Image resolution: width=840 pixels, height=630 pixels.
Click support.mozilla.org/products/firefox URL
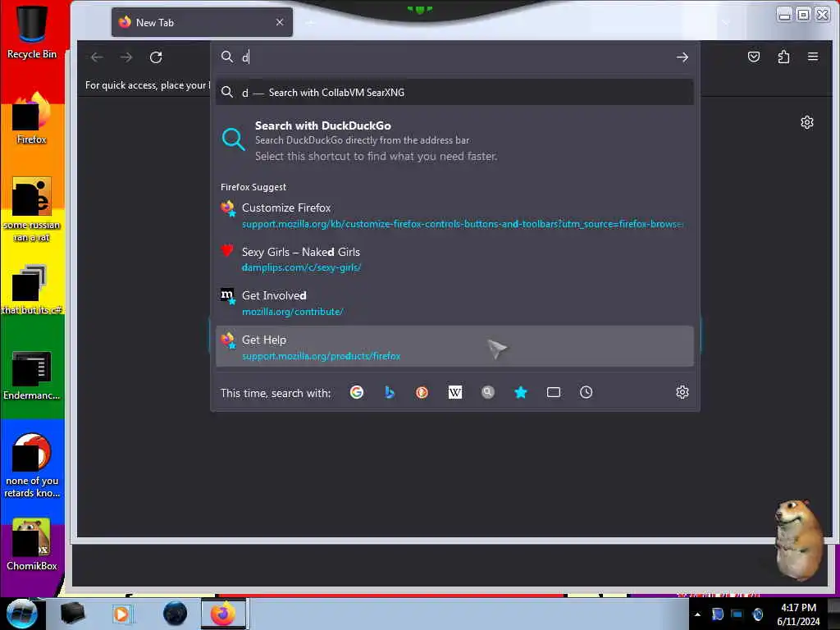click(321, 356)
